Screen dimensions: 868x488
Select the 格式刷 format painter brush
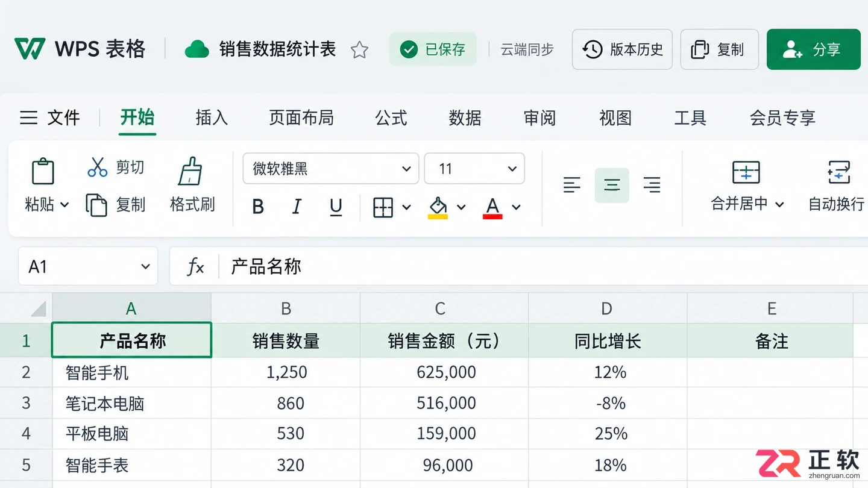(x=191, y=171)
